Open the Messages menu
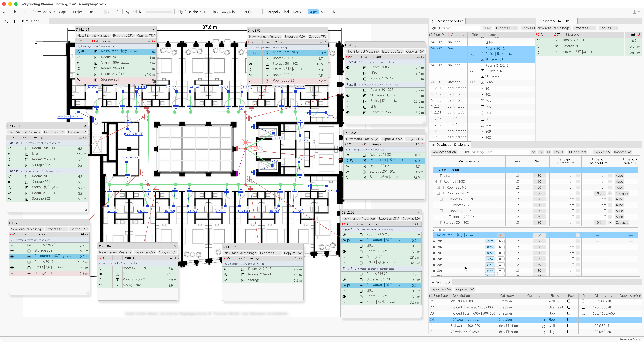This screenshot has height=342, width=644. click(61, 12)
